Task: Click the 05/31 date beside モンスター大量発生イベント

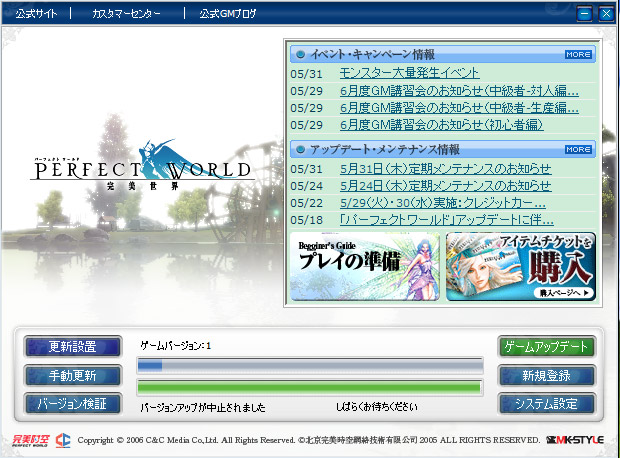Action: (x=306, y=74)
